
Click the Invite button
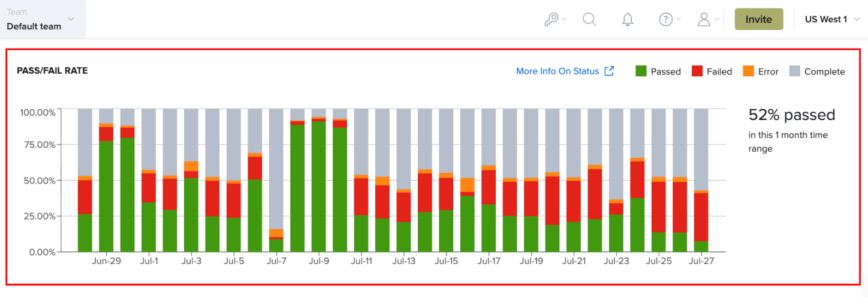[x=759, y=19]
